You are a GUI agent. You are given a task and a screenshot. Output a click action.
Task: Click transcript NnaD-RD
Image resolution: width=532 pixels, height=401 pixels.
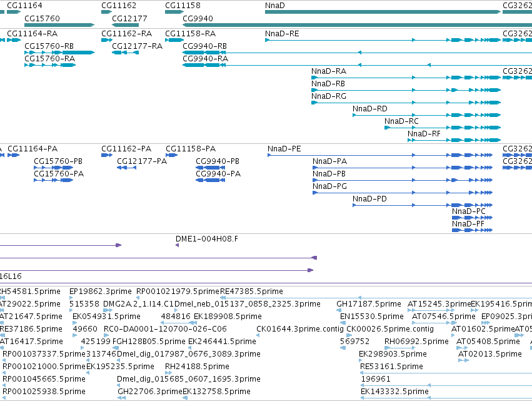[x=370, y=109]
